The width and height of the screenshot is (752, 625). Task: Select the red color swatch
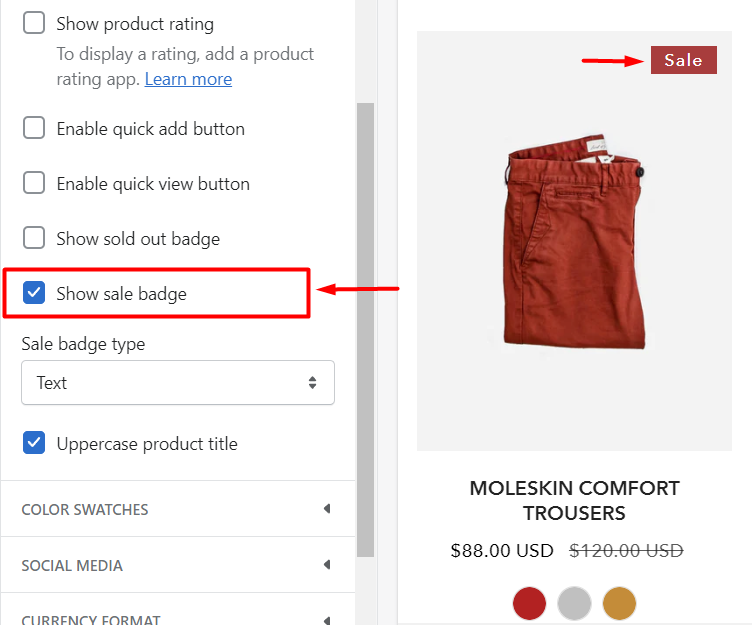(529, 603)
